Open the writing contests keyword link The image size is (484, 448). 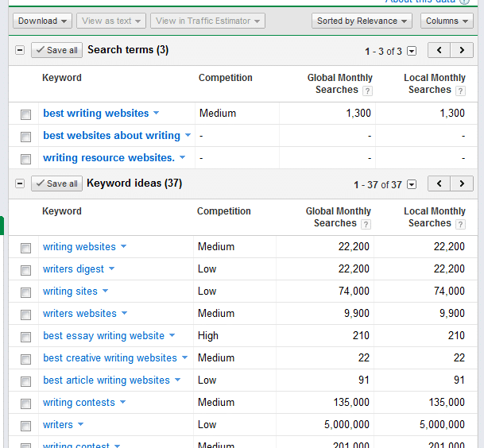[79, 402]
